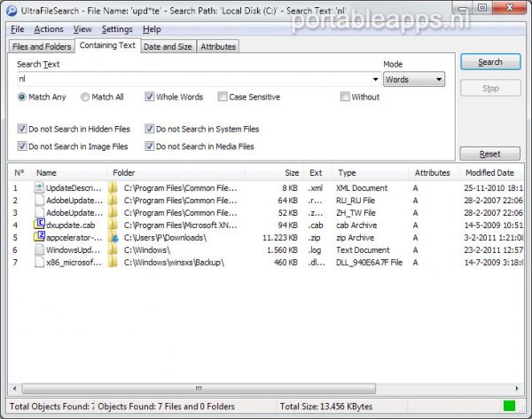532x419 pixels.
Task: Click inside the Search Text input field
Action: click(186, 80)
